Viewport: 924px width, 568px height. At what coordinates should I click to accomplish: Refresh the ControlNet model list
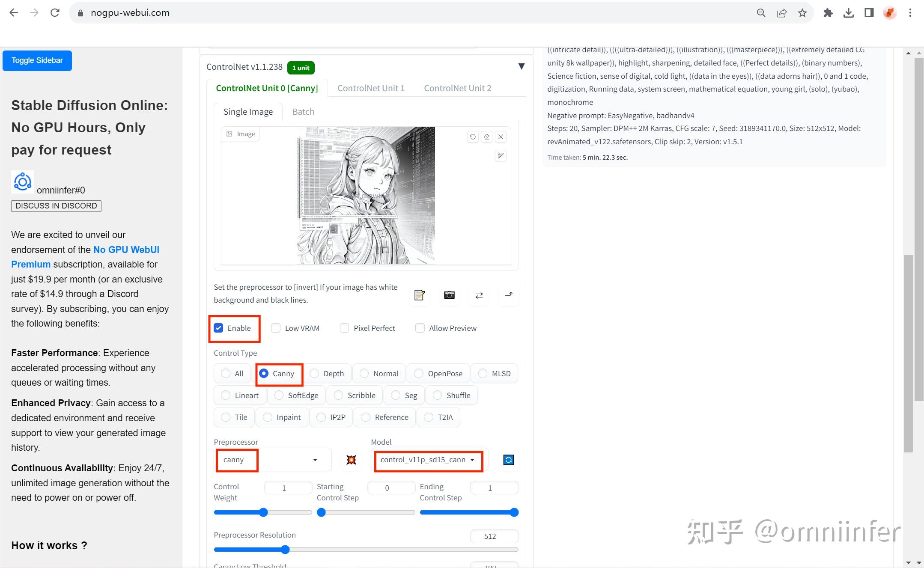pyautogui.click(x=508, y=460)
